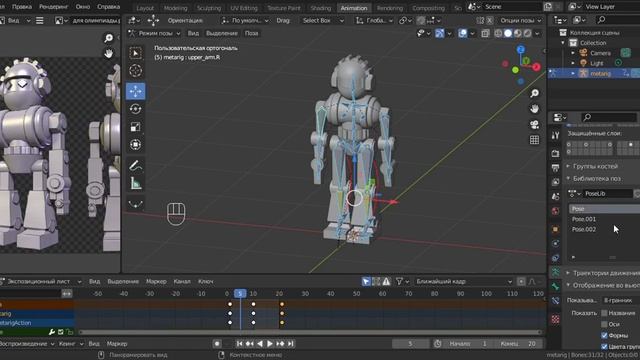Select the Measure tool
The image size is (640, 360).
(x=136, y=183)
